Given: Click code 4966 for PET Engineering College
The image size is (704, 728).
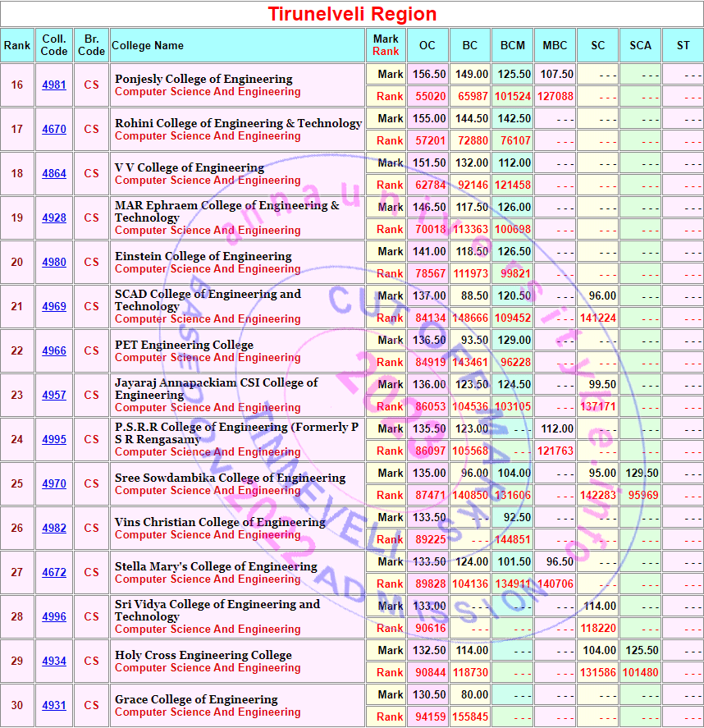Looking at the screenshot, I should pos(54,351).
